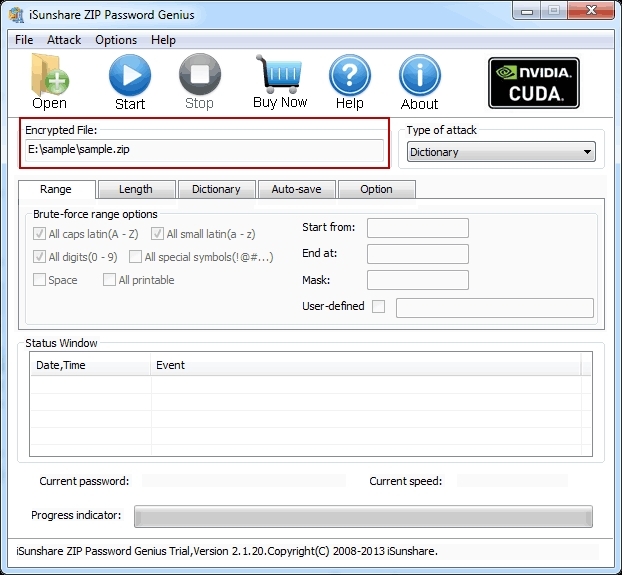Toggle All caps latin(A - Z) checkbox
The image size is (622, 575).
[40, 234]
